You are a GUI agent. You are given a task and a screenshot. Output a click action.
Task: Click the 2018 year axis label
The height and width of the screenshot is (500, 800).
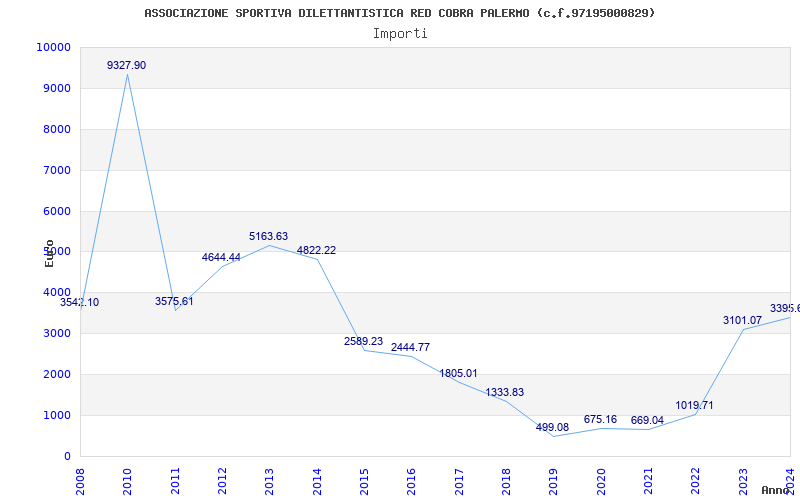click(x=506, y=482)
